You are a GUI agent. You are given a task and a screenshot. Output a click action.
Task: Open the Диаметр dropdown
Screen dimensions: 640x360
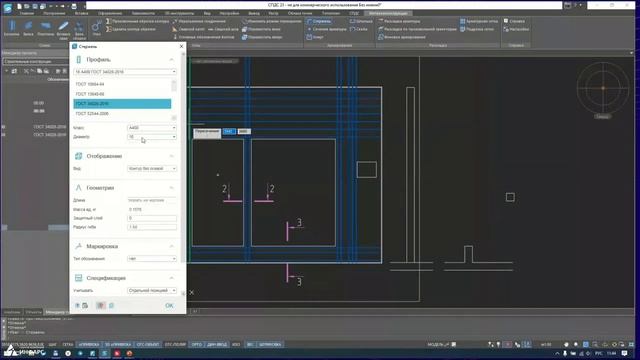coord(152,137)
